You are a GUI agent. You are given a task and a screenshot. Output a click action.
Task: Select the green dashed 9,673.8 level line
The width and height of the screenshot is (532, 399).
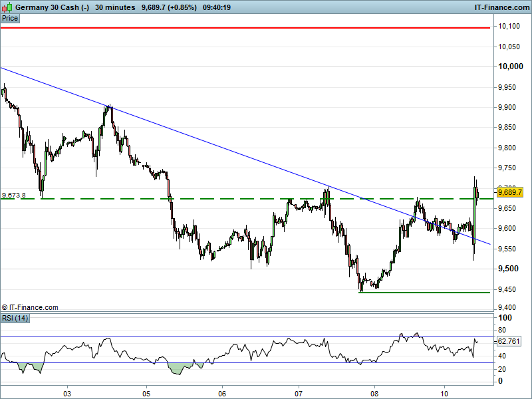coord(247,199)
